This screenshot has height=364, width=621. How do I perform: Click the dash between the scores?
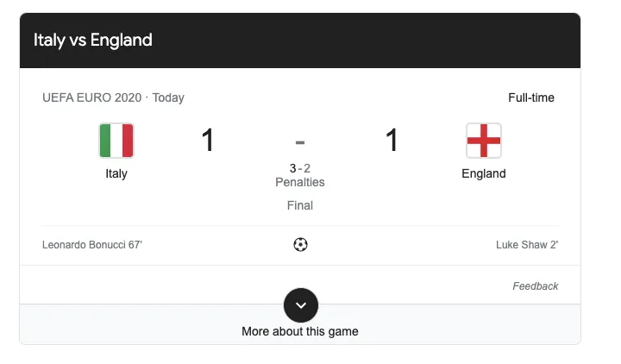[300, 141]
